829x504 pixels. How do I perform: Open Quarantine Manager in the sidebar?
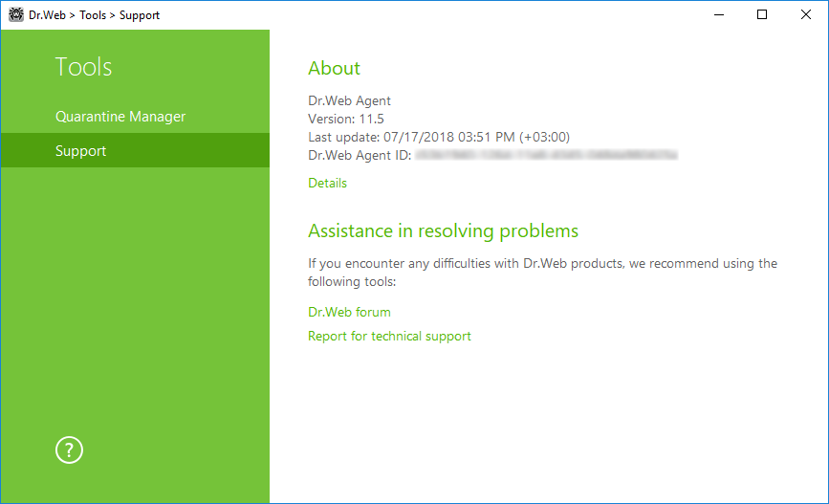[136, 117]
